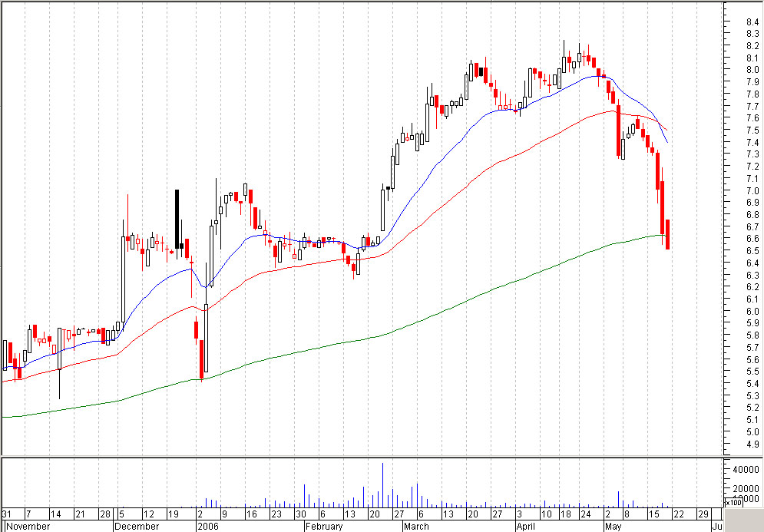The width and height of the screenshot is (764, 532).
Task: Select the date label 18 in April
Action: click(x=564, y=514)
